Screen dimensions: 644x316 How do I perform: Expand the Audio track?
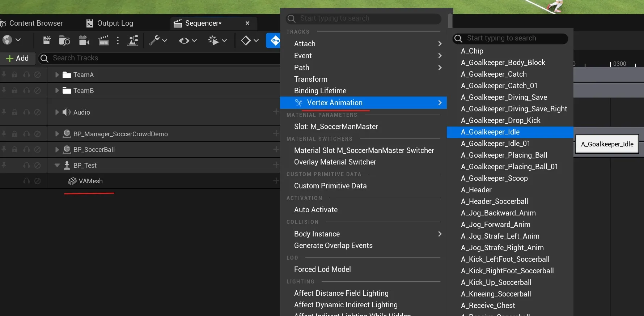point(57,112)
